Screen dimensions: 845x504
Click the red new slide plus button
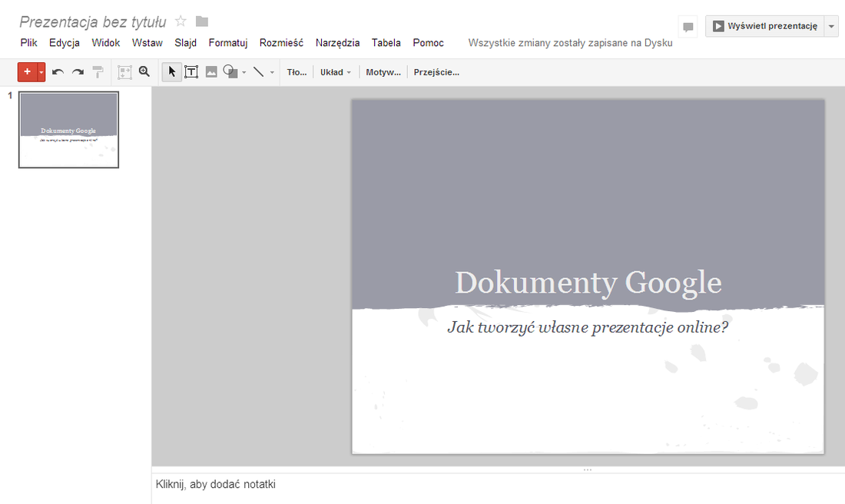pos(28,71)
